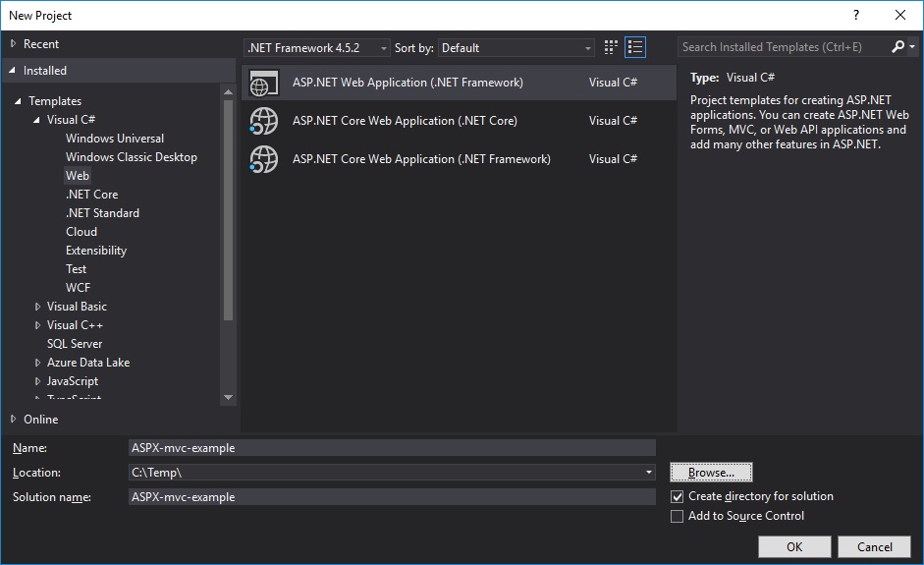Click the ASP.NET Web Application template icon
Image resolution: width=924 pixels, height=565 pixels.
point(264,83)
